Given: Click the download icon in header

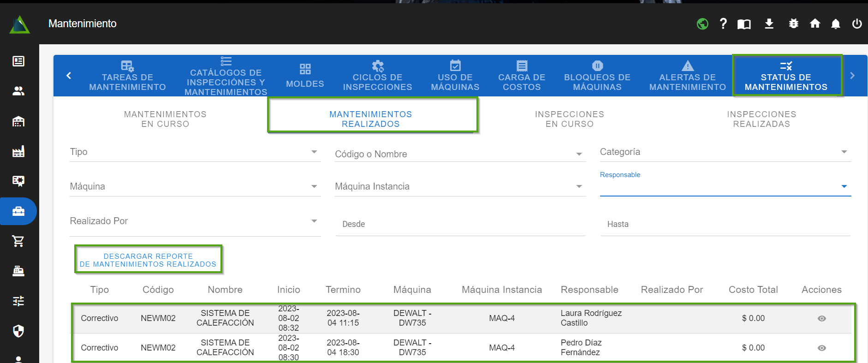Looking at the screenshot, I should coord(769,24).
